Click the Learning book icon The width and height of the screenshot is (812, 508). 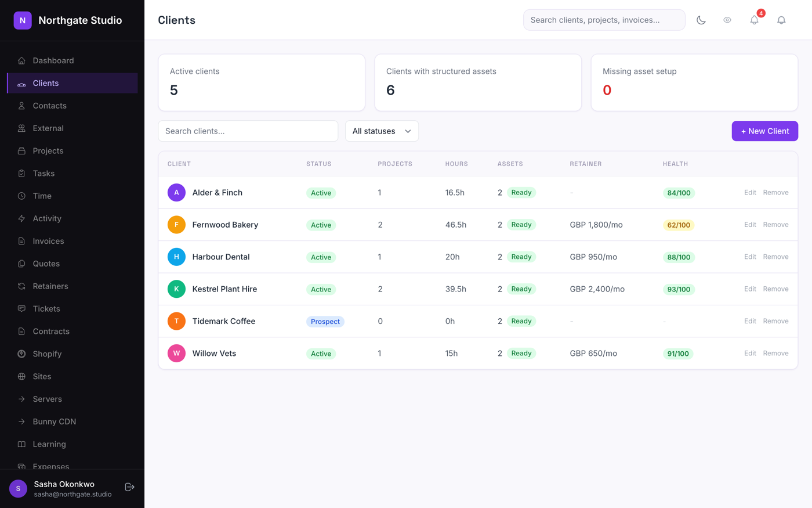tap(21, 444)
